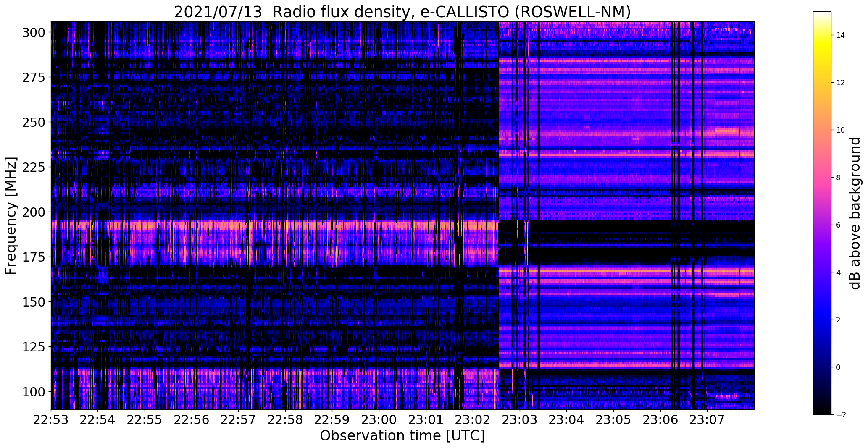Viewport: 868px width, 448px height.
Task: Click the 275 MHz frequency tick label
Action: [x=34, y=77]
